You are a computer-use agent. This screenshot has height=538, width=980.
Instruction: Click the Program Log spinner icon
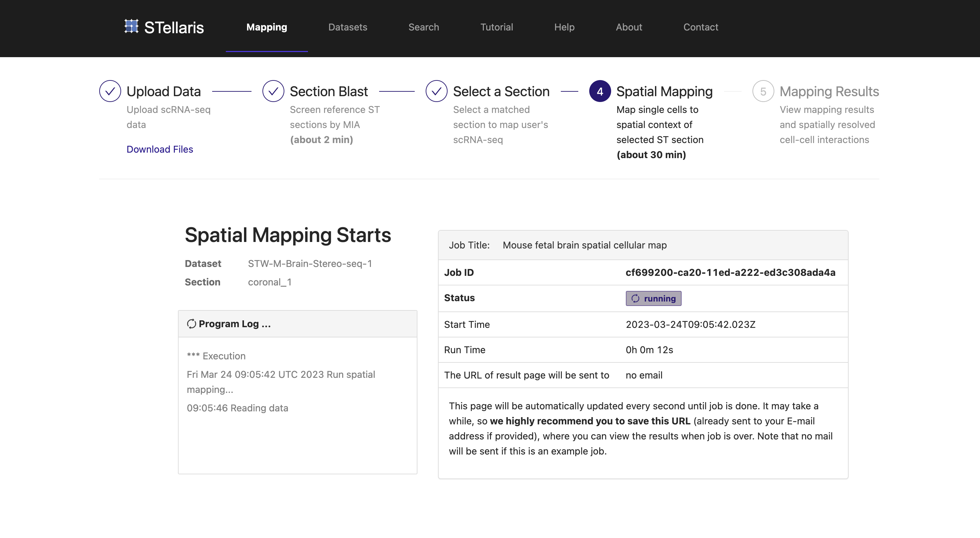[191, 323]
